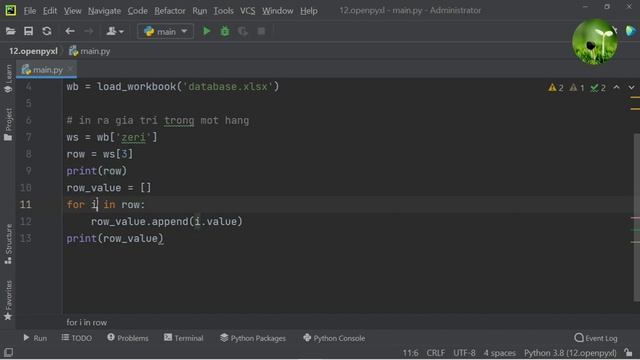Click the Synchronize/reload icon
The image size is (640, 360).
[x=47, y=31]
